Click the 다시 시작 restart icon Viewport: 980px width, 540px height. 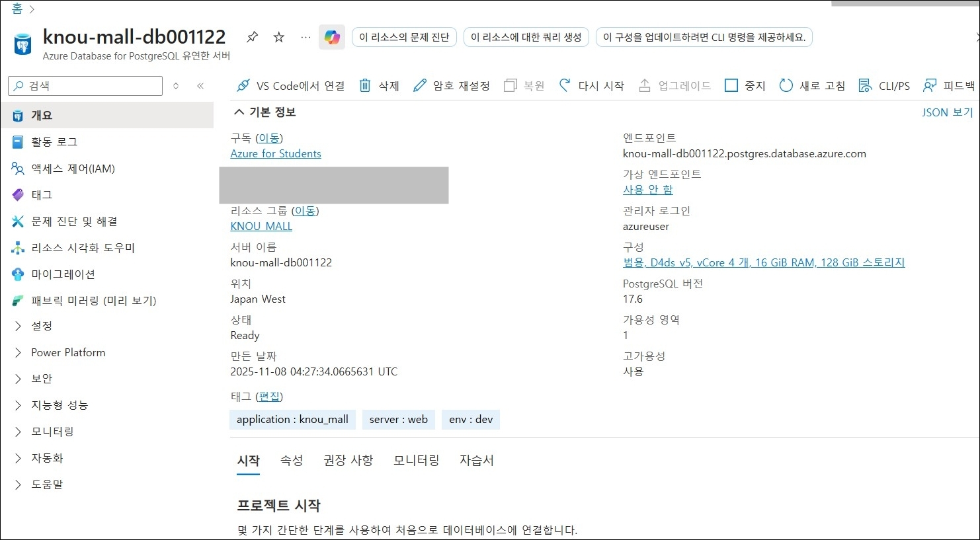pos(565,86)
